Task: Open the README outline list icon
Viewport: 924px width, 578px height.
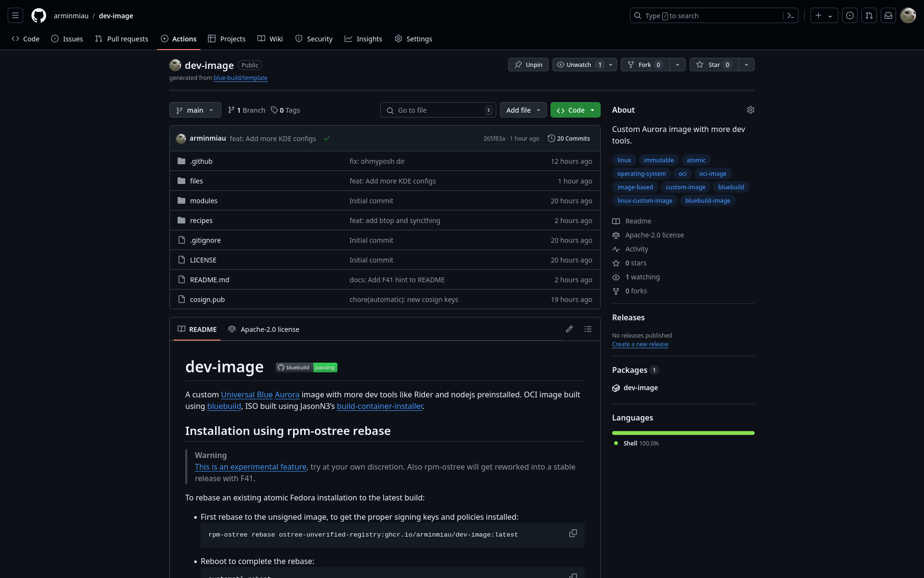Action: tap(588, 329)
